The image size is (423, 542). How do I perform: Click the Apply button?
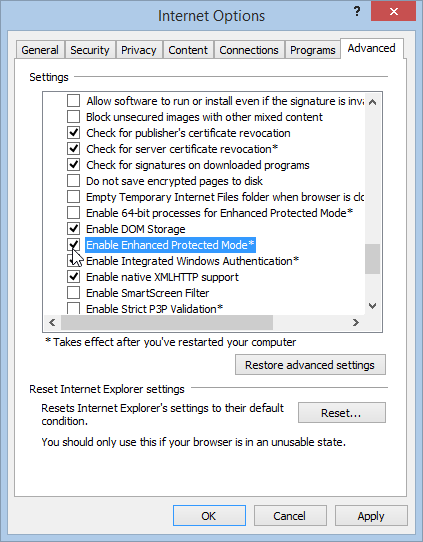click(x=371, y=516)
